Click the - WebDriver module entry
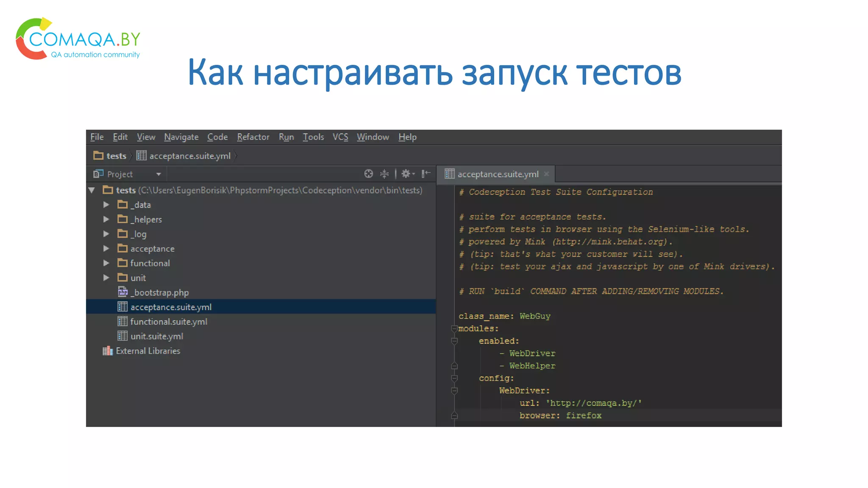Image resolution: width=868 pixels, height=488 pixels. click(x=527, y=353)
